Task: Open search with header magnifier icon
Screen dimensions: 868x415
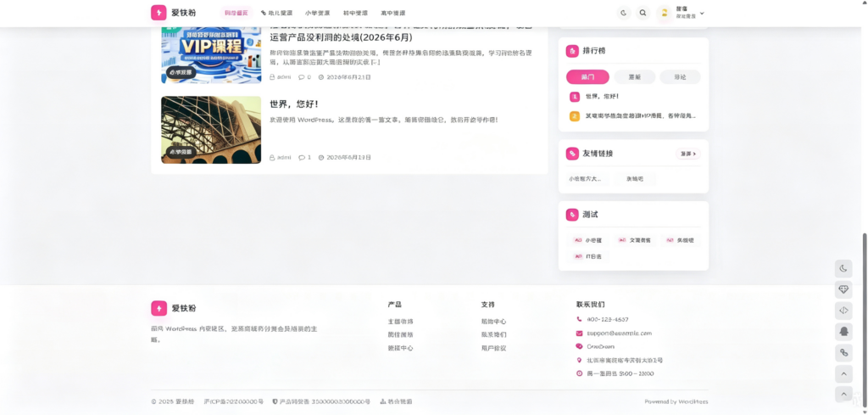Action: tap(643, 13)
